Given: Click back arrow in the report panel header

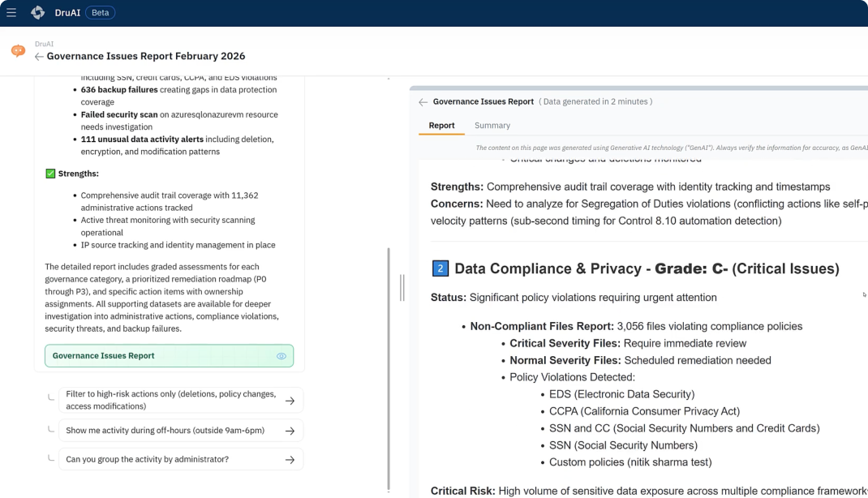Looking at the screenshot, I should pos(423,102).
